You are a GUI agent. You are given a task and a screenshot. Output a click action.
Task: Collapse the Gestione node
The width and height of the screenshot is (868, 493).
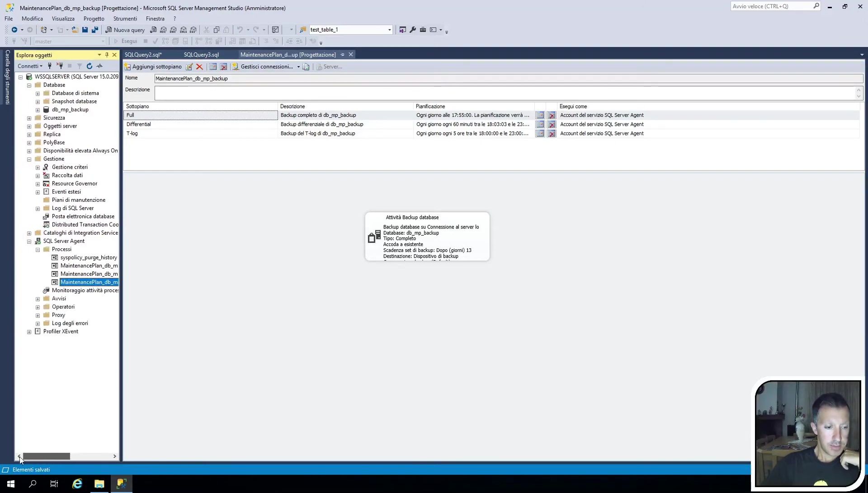29,159
